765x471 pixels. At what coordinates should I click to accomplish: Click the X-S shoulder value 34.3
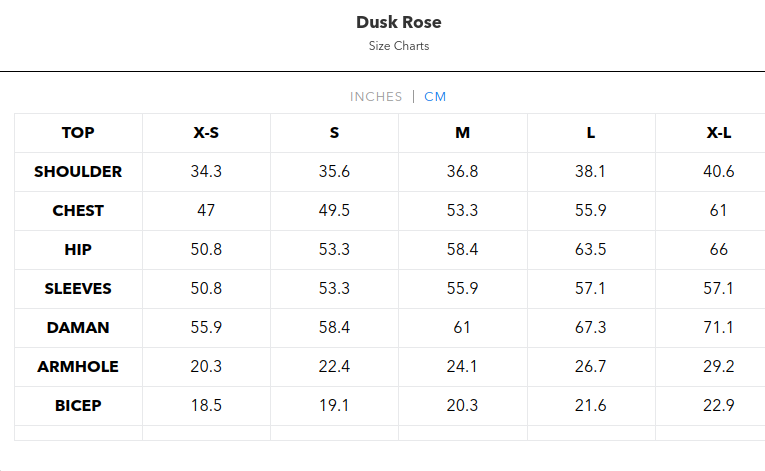point(206,172)
